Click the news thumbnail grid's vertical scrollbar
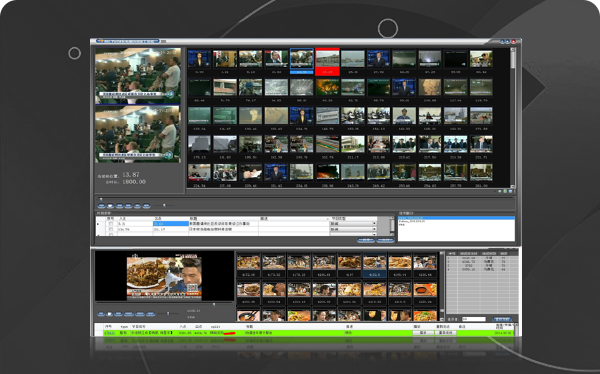 coord(513,118)
